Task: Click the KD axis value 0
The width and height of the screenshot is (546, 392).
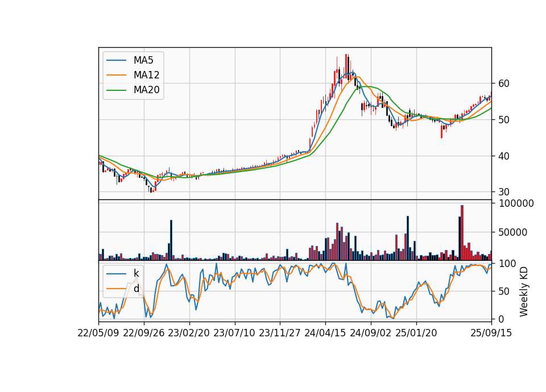Action: (x=502, y=319)
